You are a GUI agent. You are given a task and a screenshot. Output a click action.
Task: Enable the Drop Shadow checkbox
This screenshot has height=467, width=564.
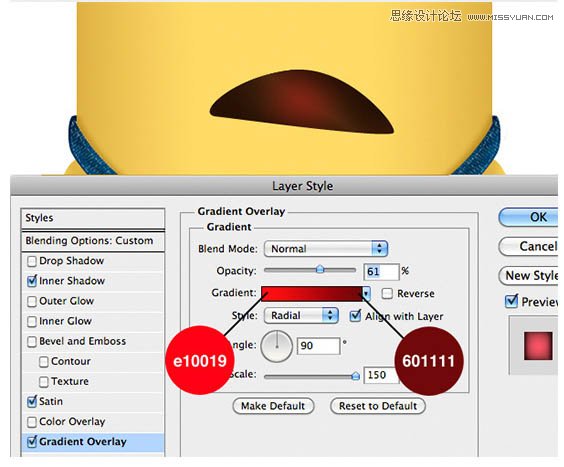[x=32, y=261]
